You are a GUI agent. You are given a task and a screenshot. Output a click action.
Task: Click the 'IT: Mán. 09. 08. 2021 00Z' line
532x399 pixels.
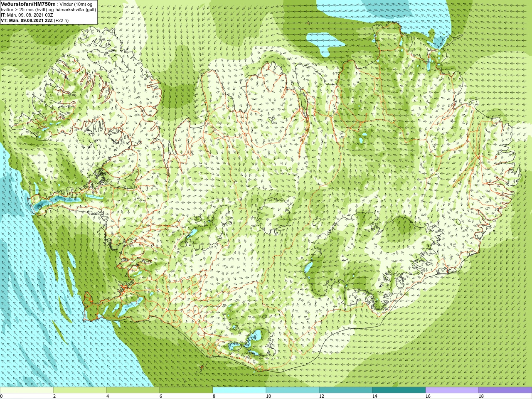pos(27,15)
